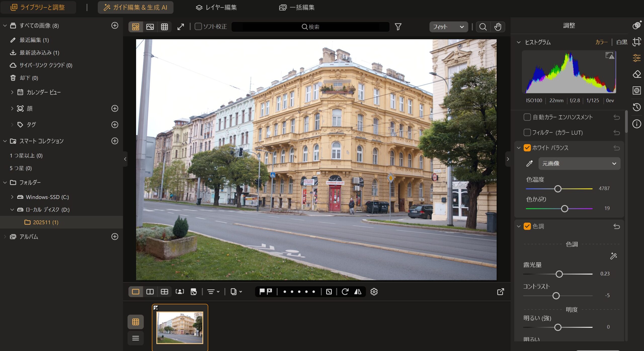Select the hand pan tool
644x351 pixels.
[x=498, y=27]
